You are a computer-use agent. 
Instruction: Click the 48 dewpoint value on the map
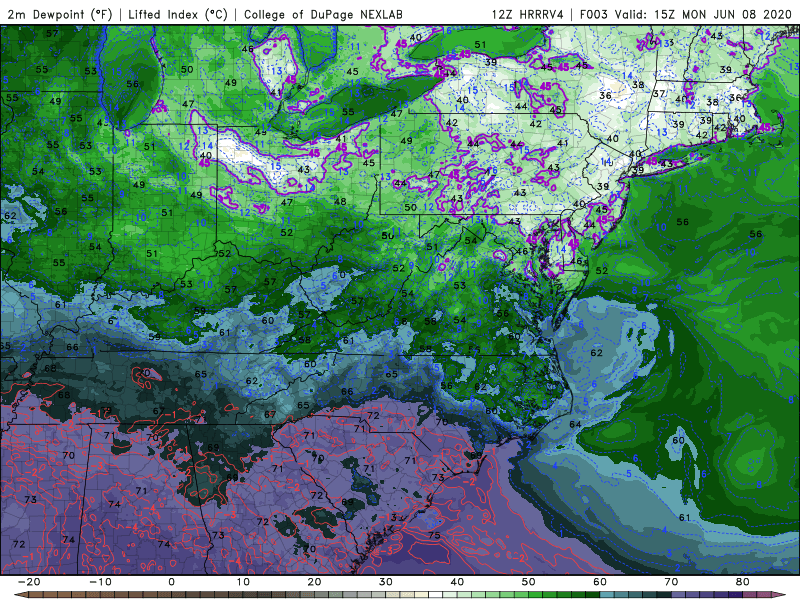(x=340, y=202)
